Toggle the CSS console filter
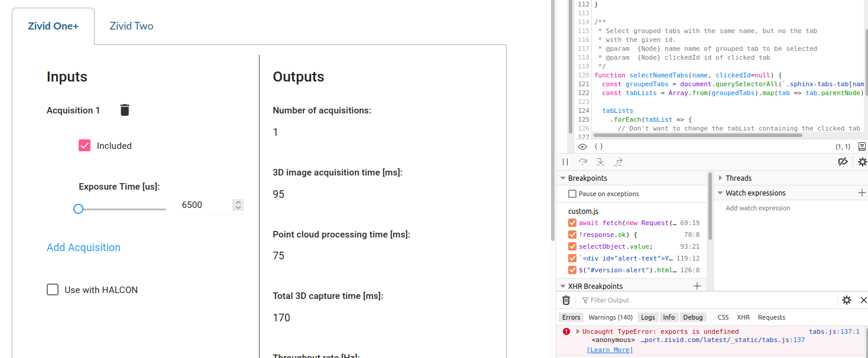 [x=723, y=317]
